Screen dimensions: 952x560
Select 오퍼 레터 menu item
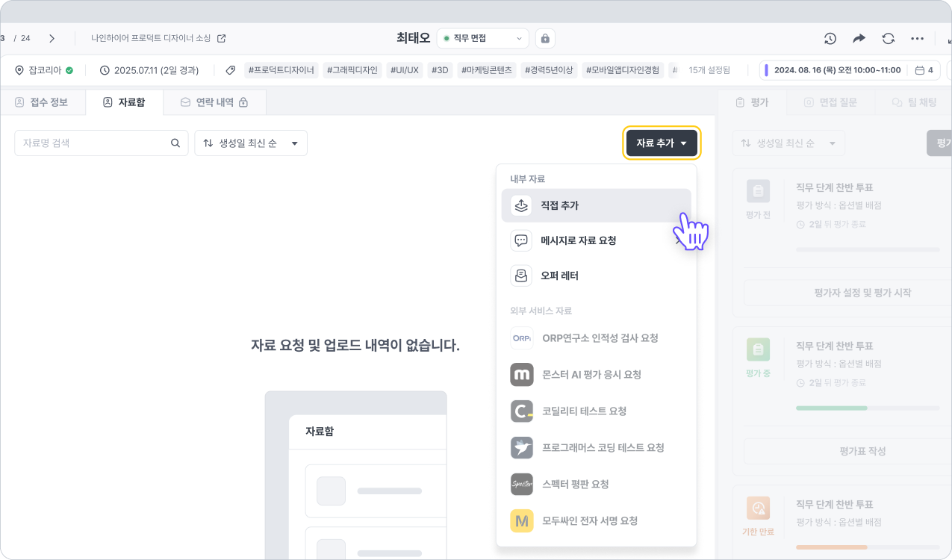597,276
